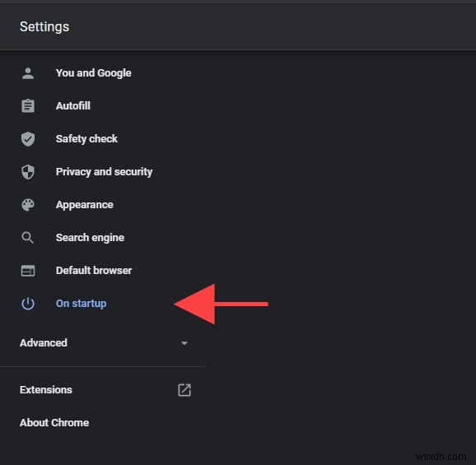Click the Privacy and security shield icon

(28, 172)
